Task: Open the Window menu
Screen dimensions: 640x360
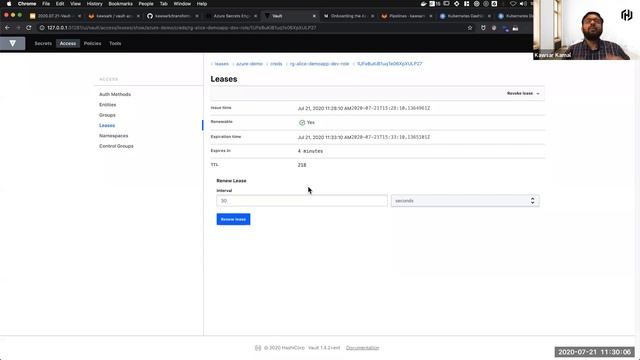Action: point(182,4)
